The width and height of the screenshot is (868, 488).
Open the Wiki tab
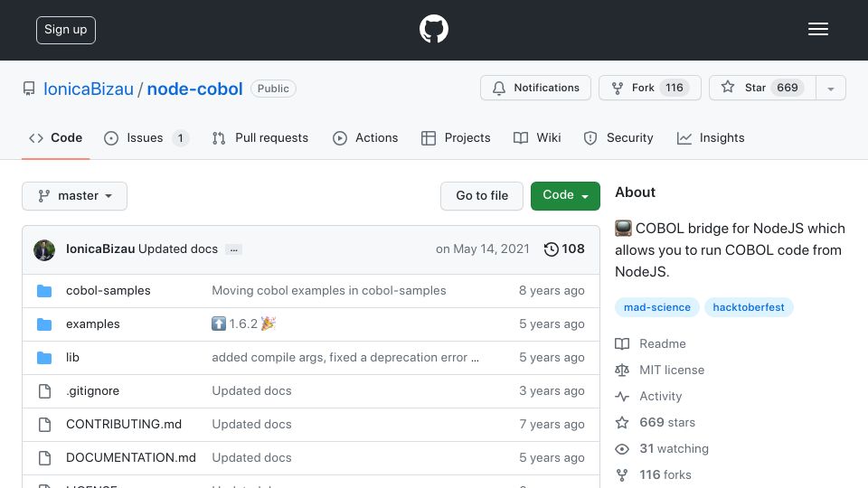point(537,137)
